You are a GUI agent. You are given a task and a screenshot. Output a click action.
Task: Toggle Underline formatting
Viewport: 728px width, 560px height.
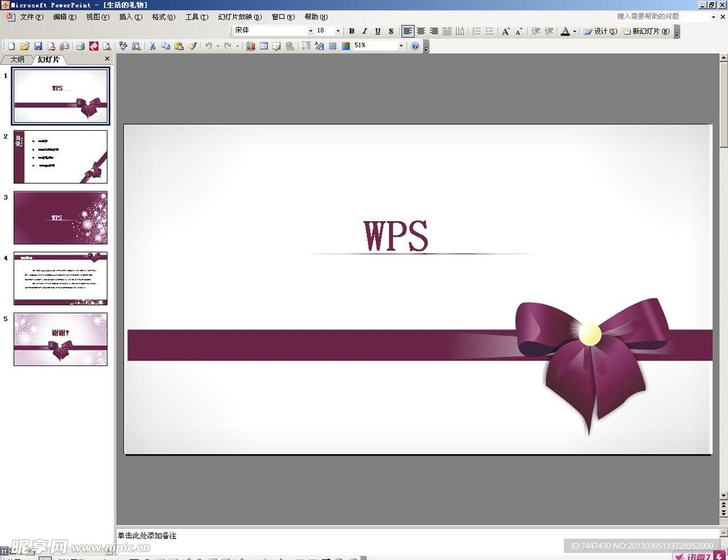[378, 31]
